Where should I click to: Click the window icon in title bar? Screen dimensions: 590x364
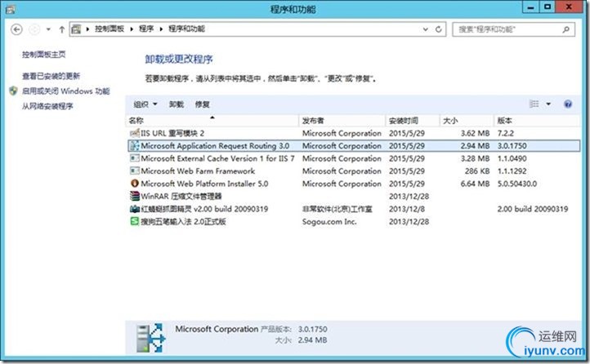(x=11, y=9)
